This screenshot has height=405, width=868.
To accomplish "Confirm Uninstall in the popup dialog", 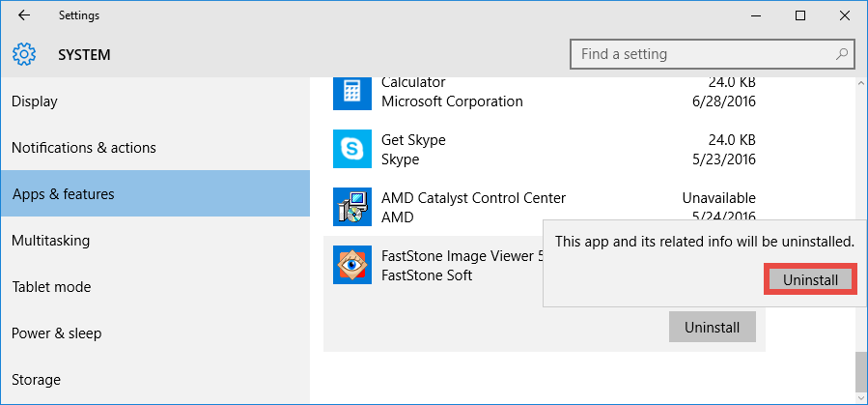I will pos(810,279).
